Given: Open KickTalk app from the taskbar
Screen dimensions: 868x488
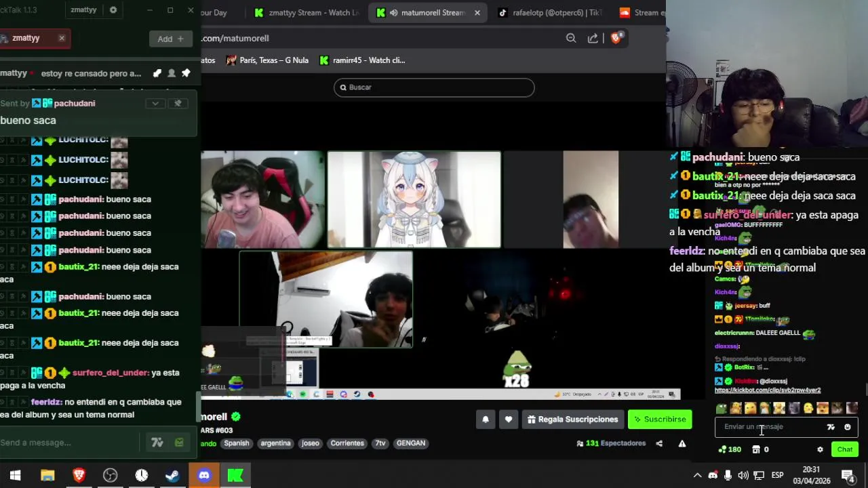Looking at the screenshot, I should pyautogui.click(x=235, y=475).
